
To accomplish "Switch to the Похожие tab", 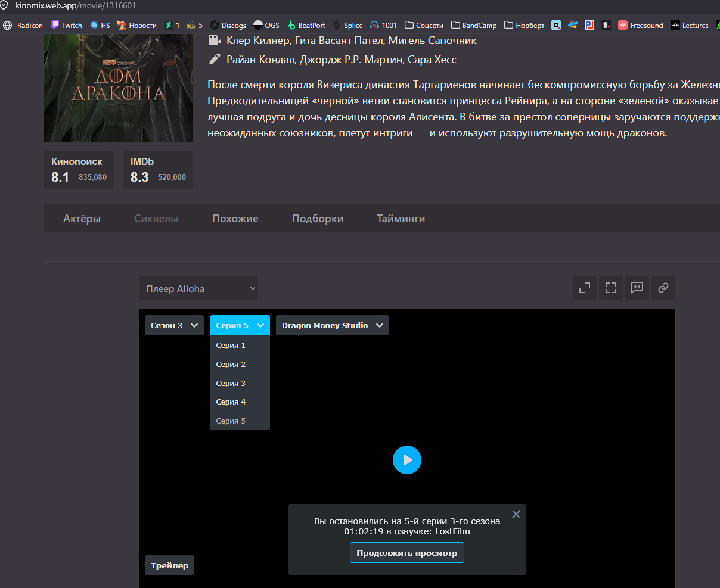I will [x=235, y=219].
